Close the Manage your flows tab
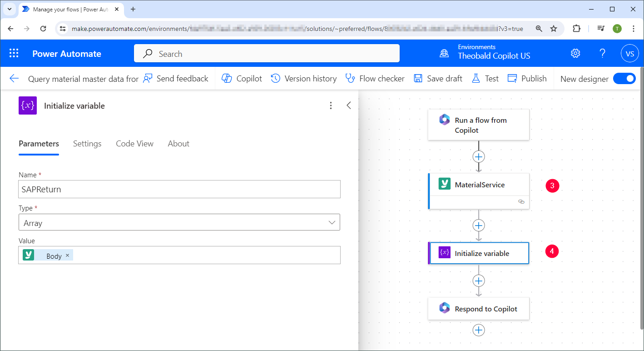644x351 pixels. (x=118, y=9)
